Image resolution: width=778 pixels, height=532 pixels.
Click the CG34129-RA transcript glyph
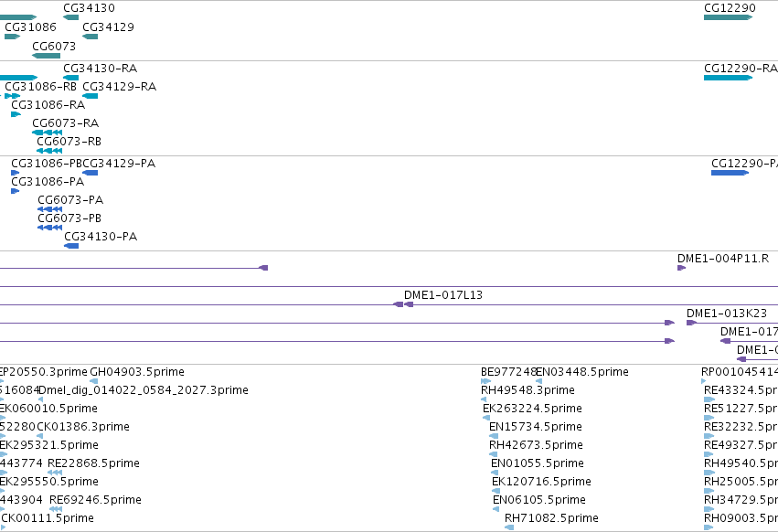(x=90, y=96)
